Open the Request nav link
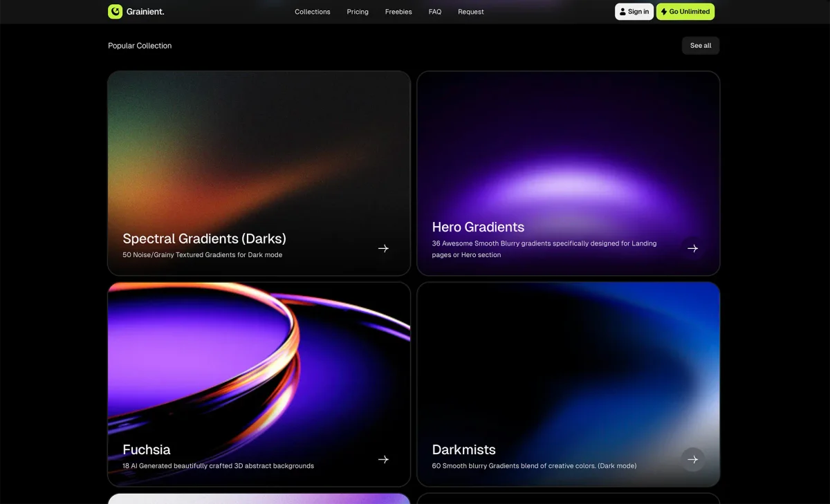Viewport: 830px width, 504px height. [471, 12]
